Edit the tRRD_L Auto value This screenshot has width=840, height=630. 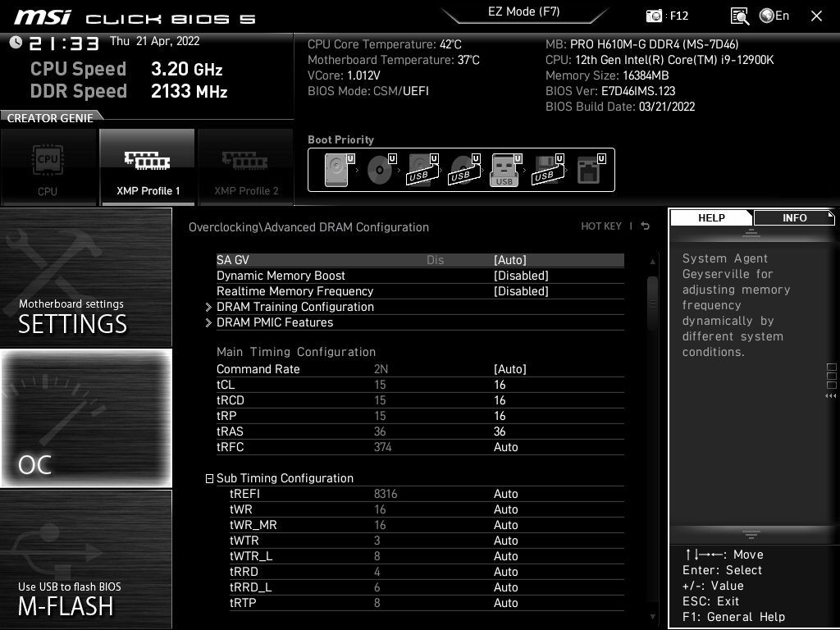click(505, 587)
